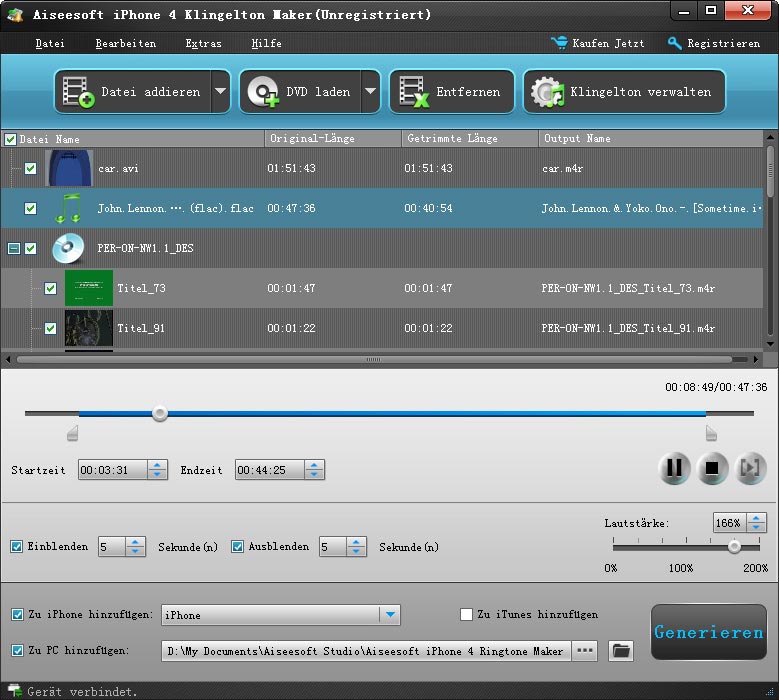
Task: Open the Extras menu
Action: click(x=203, y=43)
